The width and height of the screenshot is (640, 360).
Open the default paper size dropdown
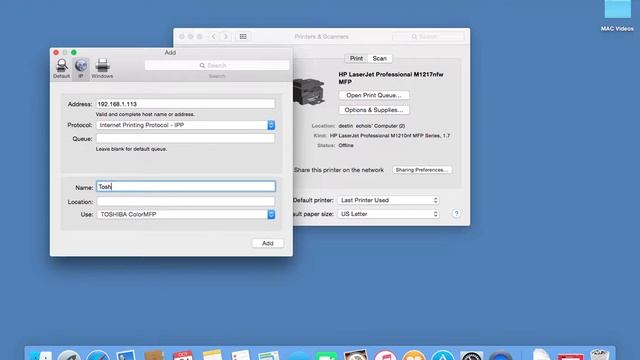point(389,214)
